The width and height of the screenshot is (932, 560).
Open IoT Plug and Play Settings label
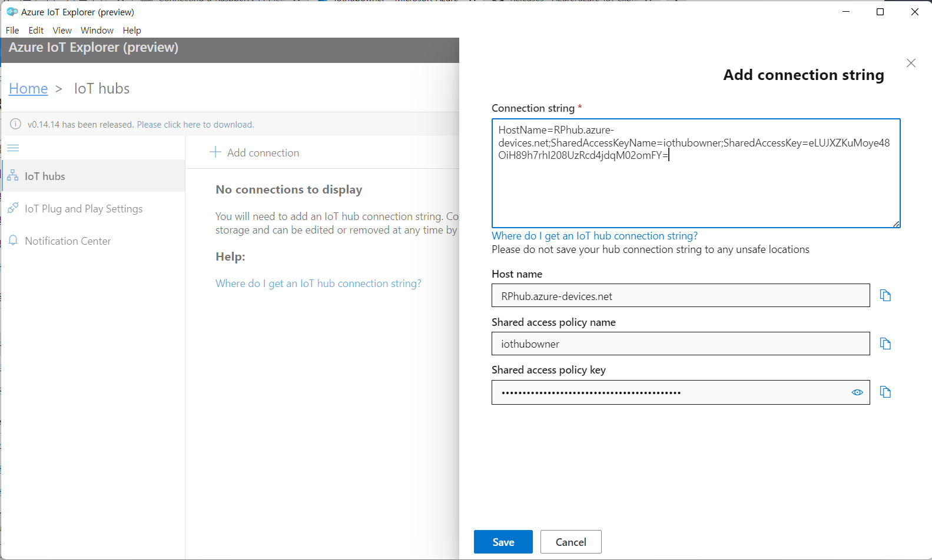[84, 209]
